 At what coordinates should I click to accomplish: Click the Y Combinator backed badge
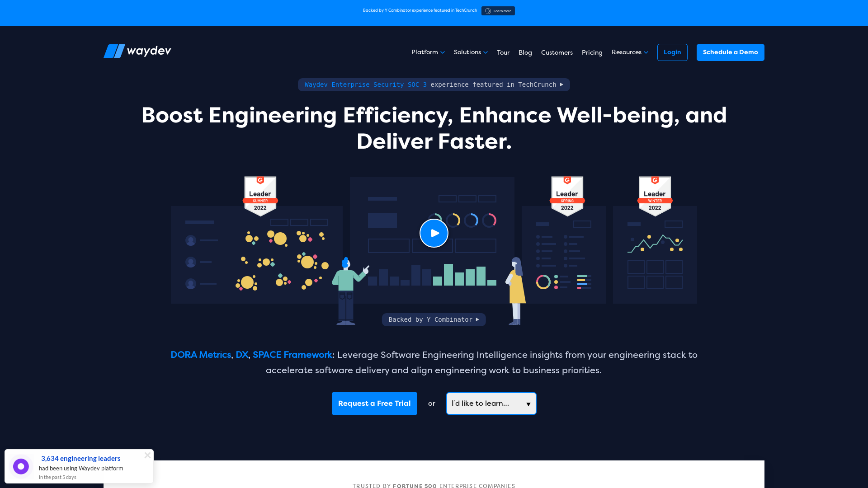point(434,319)
